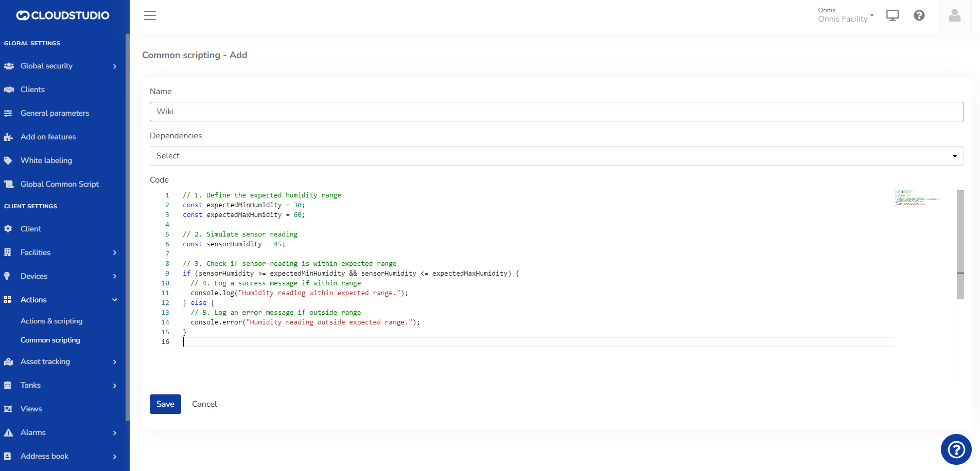Screen dimensions: 980x471
Task: Cancel adding the script
Action: 204,404
